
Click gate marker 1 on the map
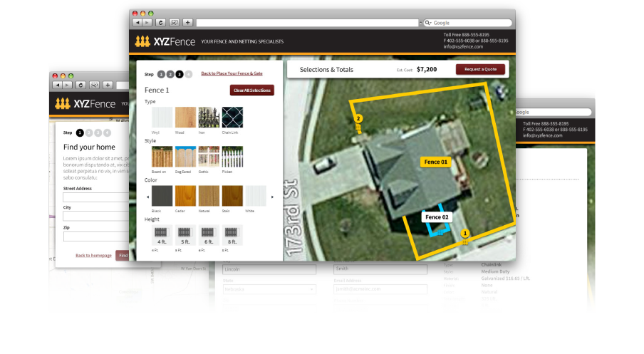(x=465, y=233)
